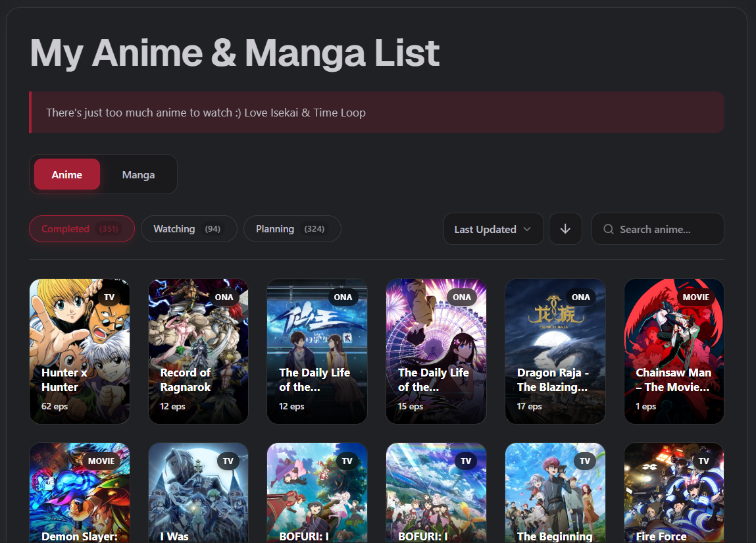Click the (324) count in the Planning filter
Image resolution: width=756 pixels, height=543 pixels.
point(315,228)
